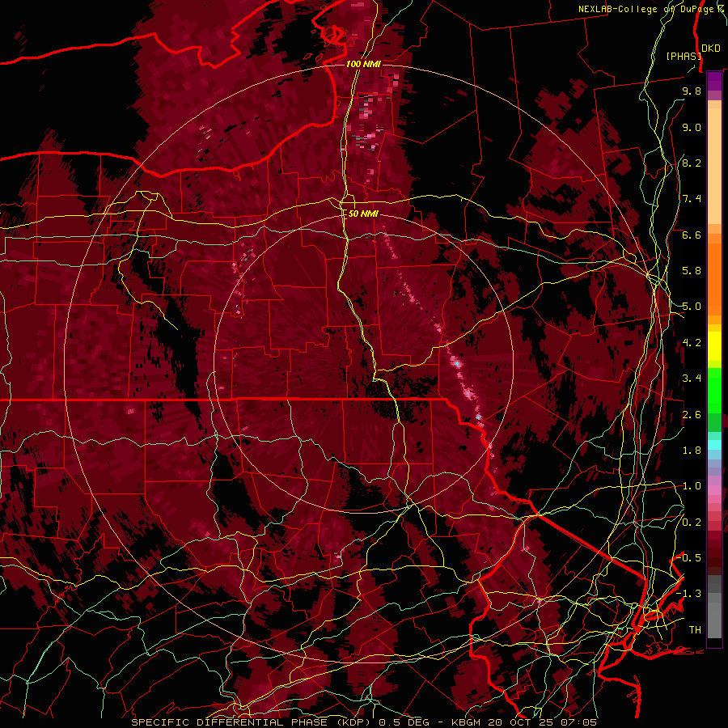
Task: Click the cyan band of the color scale
Action: click(x=714, y=445)
